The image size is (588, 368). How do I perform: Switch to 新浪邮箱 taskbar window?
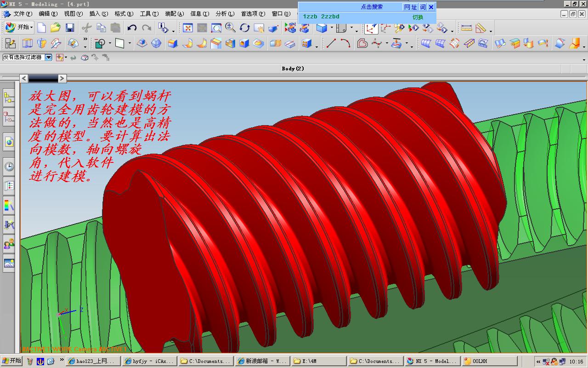click(262, 361)
